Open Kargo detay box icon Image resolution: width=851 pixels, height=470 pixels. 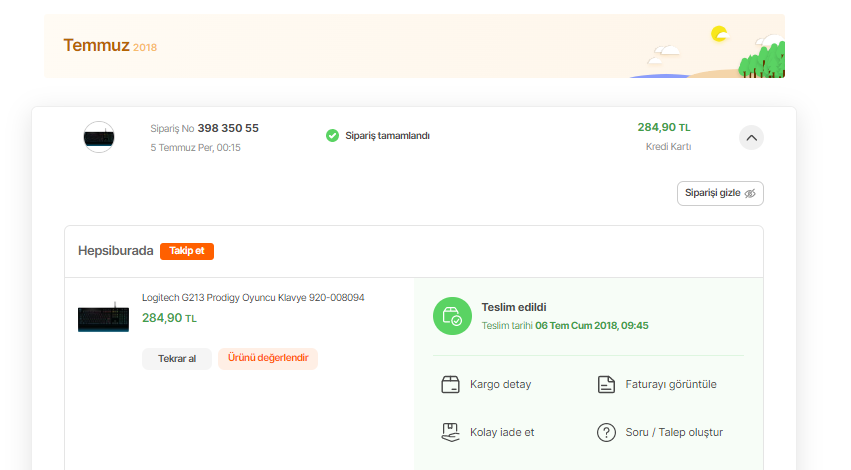pos(450,384)
